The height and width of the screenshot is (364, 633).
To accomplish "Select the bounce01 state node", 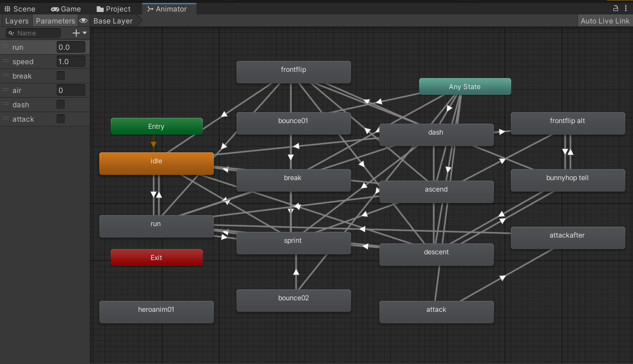I will click(x=293, y=123).
